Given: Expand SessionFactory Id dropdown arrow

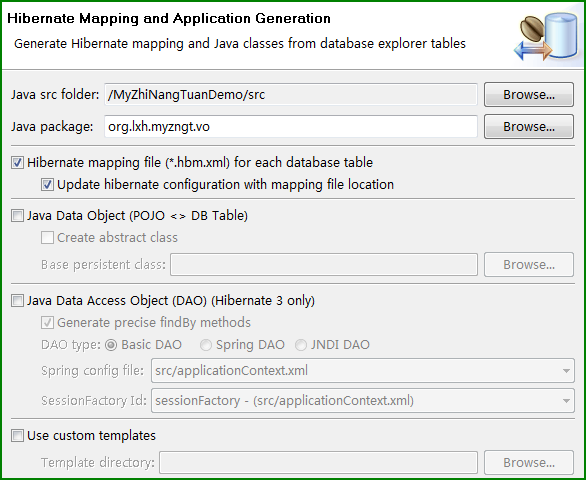Looking at the screenshot, I should click(566, 401).
